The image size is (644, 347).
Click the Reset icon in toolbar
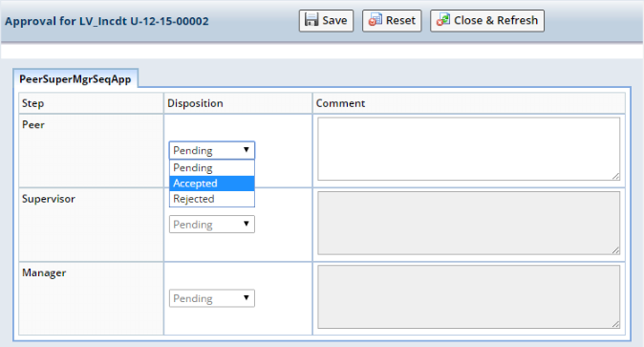[x=375, y=20]
